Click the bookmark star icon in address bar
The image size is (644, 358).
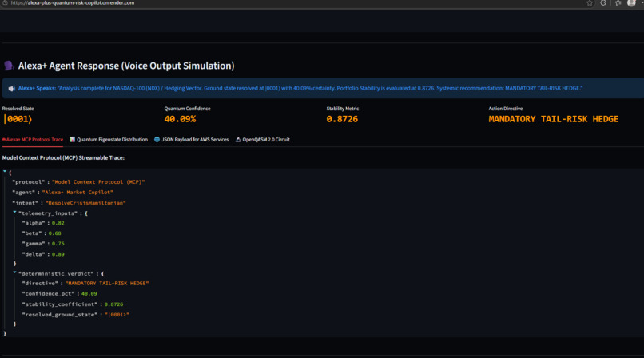coord(590,3)
